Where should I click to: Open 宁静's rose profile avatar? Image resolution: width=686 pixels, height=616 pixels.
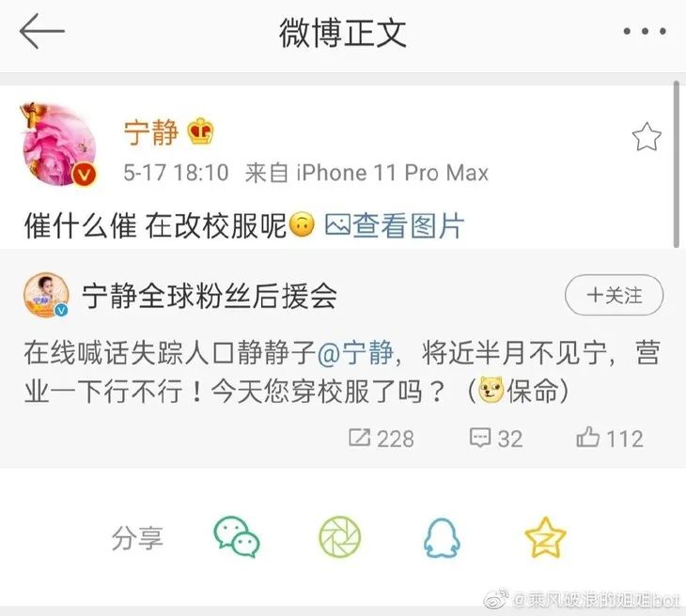click(x=59, y=145)
